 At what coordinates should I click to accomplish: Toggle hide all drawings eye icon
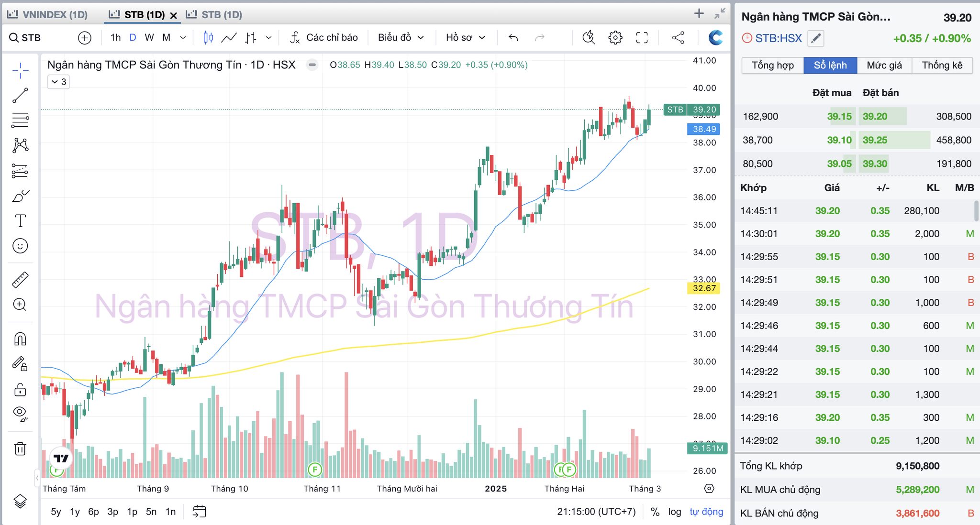pyautogui.click(x=20, y=413)
